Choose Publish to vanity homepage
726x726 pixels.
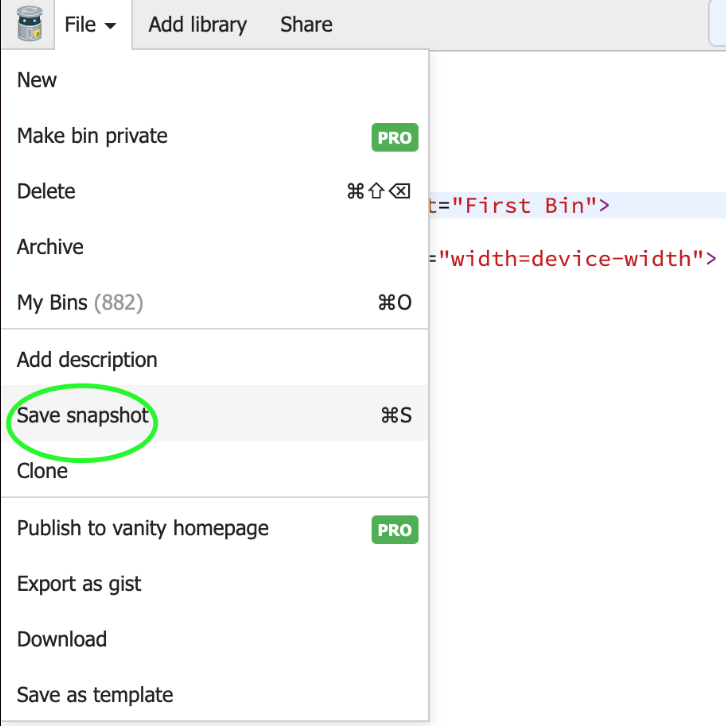click(x=215, y=528)
